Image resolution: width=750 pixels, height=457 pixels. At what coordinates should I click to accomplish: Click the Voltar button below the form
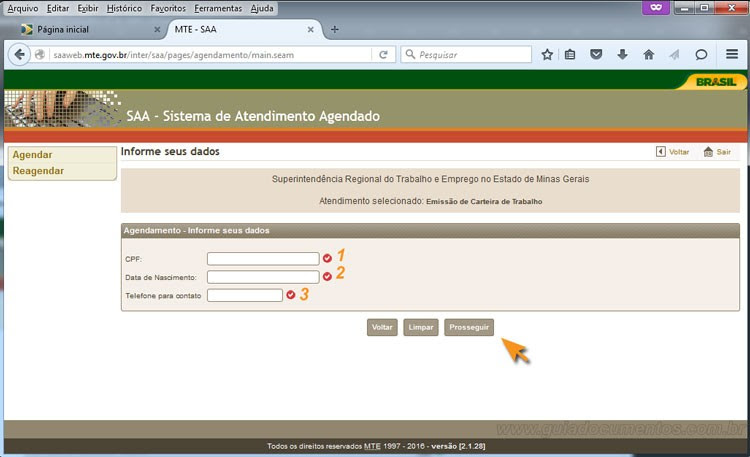tap(382, 327)
